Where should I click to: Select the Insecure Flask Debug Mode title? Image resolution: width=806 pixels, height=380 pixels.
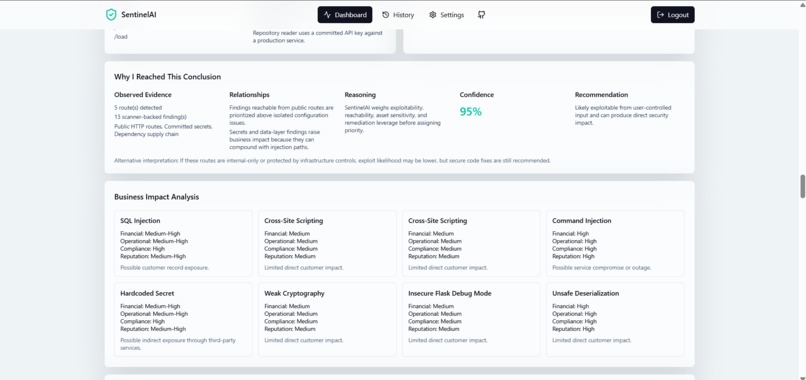coord(450,293)
